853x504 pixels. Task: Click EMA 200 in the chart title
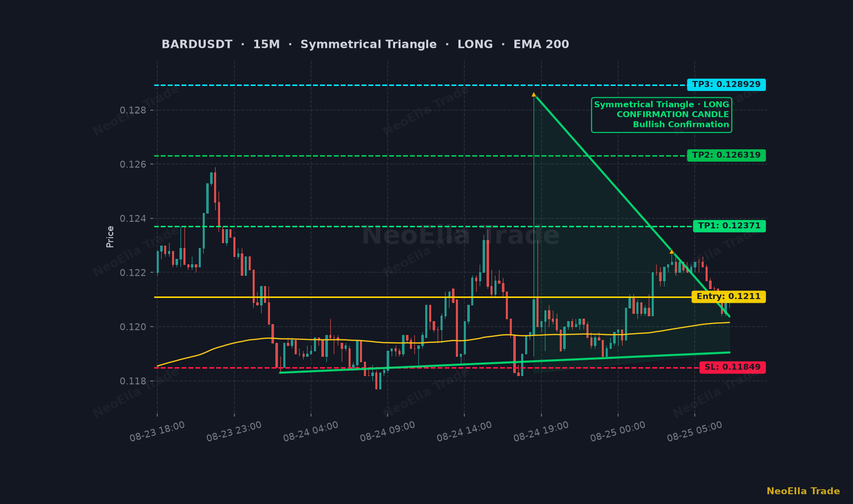click(x=541, y=44)
